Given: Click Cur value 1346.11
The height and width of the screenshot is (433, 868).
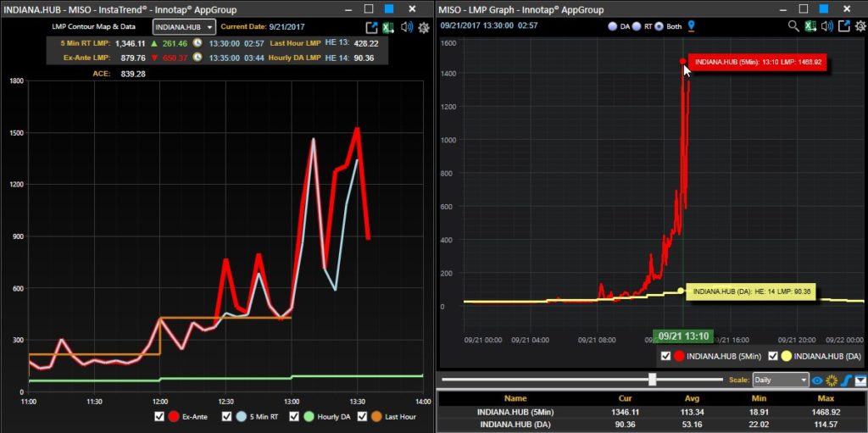Looking at the screenshot, I should click(x=625, y=412).
